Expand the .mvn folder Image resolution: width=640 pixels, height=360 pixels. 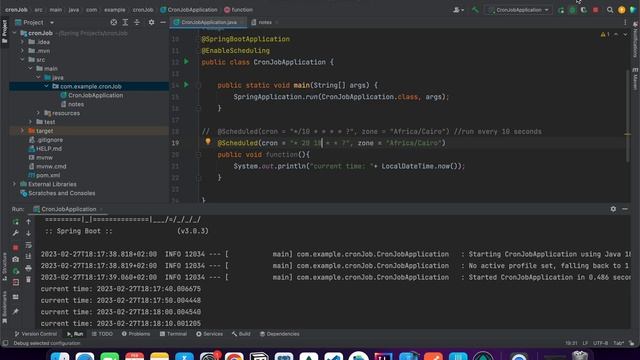pos(22,51)
